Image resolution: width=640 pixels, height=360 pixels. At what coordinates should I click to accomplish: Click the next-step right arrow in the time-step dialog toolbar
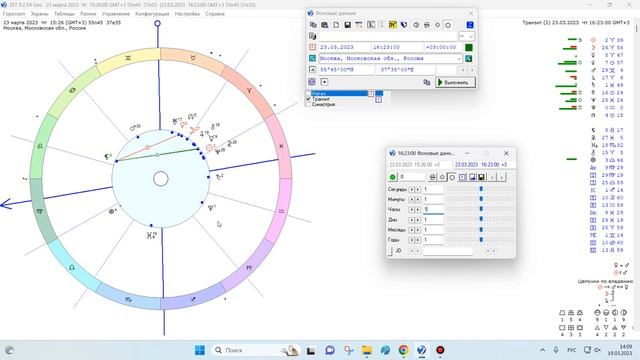tap(502, 177)
